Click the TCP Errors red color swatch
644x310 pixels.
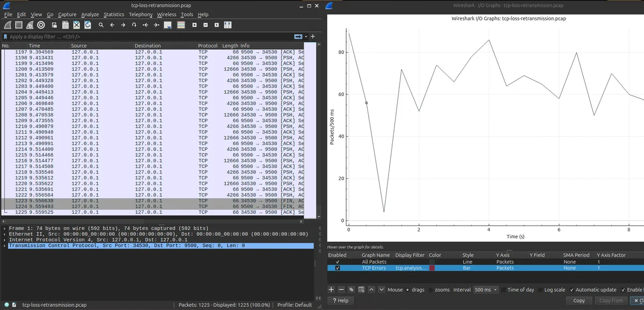[x=431, y=268]
